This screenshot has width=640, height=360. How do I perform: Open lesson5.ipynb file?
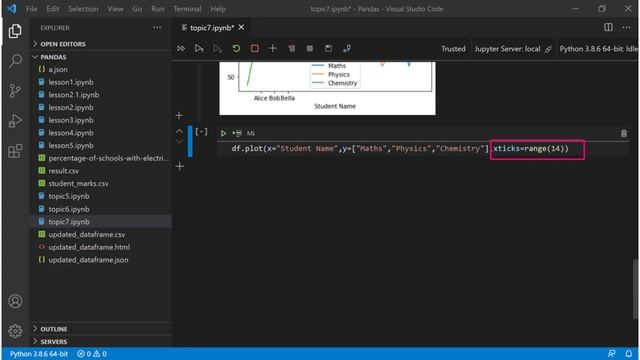click(x=101, y=145)
